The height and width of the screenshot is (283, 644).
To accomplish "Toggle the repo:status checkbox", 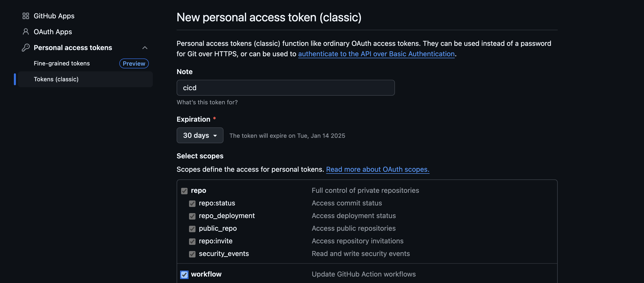I will 192,203.
